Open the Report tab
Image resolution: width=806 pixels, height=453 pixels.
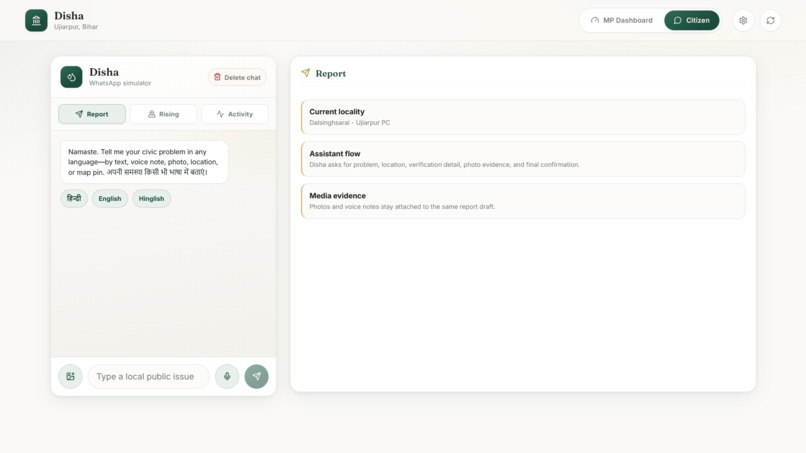coord(92,114)
